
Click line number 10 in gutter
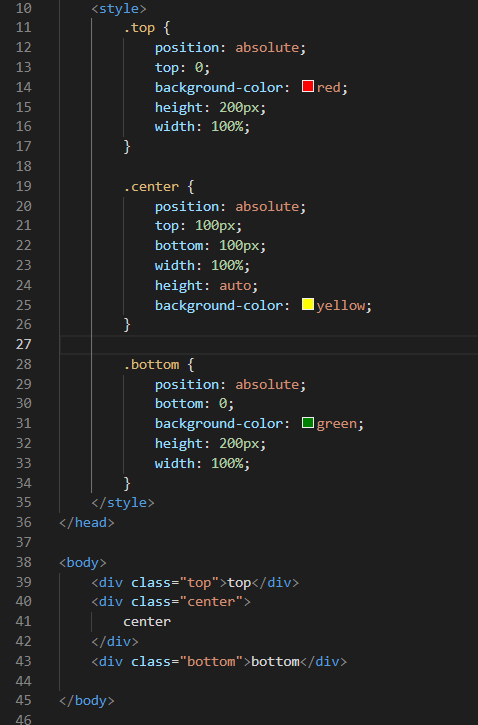point(24,8)
